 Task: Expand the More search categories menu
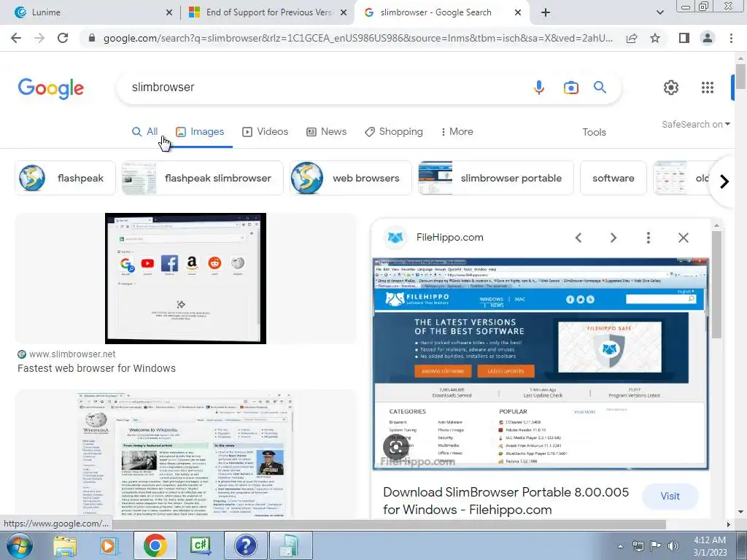coord(457,132)
